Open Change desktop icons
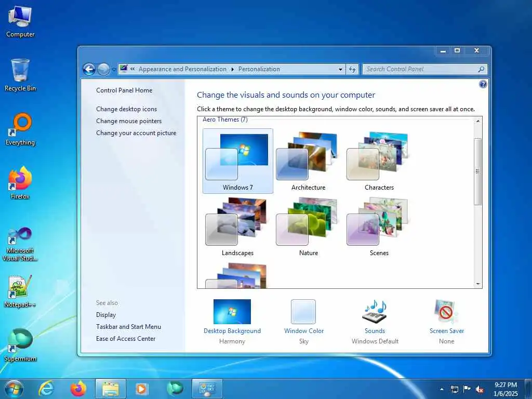This screenshot has width=532, height=399. click(x=127, y=109)
